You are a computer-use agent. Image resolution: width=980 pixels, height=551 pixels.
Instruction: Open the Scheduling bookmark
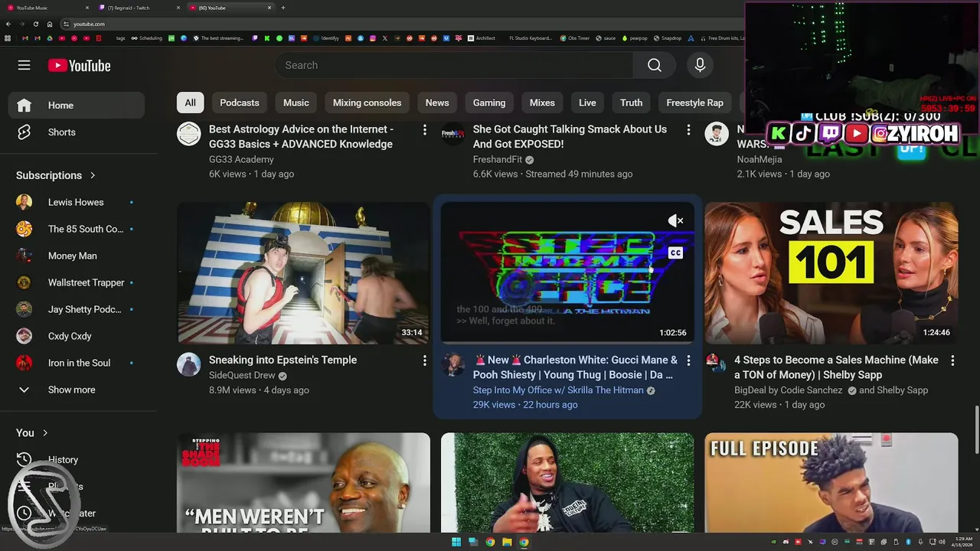click(146, 38)
